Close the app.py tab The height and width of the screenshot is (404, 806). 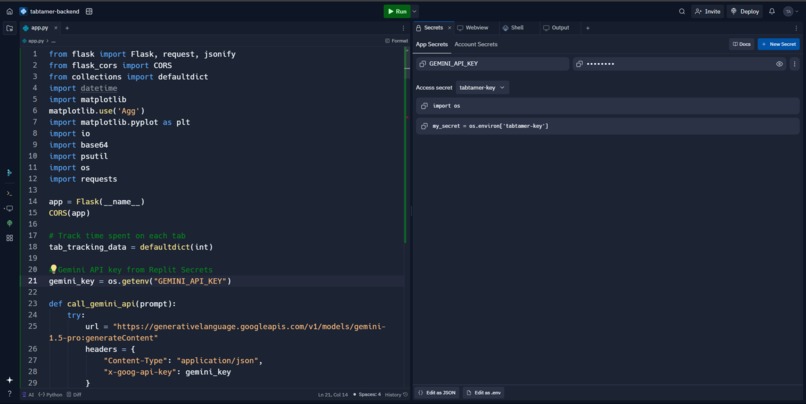click(56, 28)
